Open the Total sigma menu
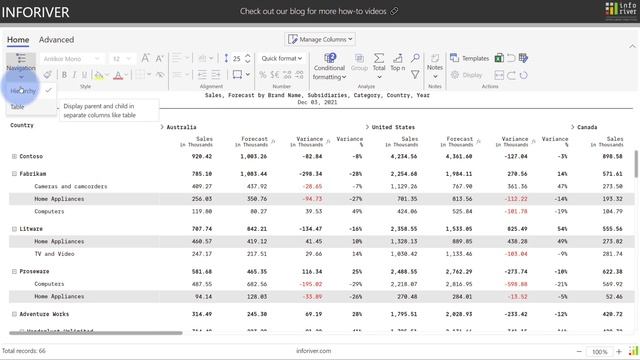640x360 pixels. [379, 66]
